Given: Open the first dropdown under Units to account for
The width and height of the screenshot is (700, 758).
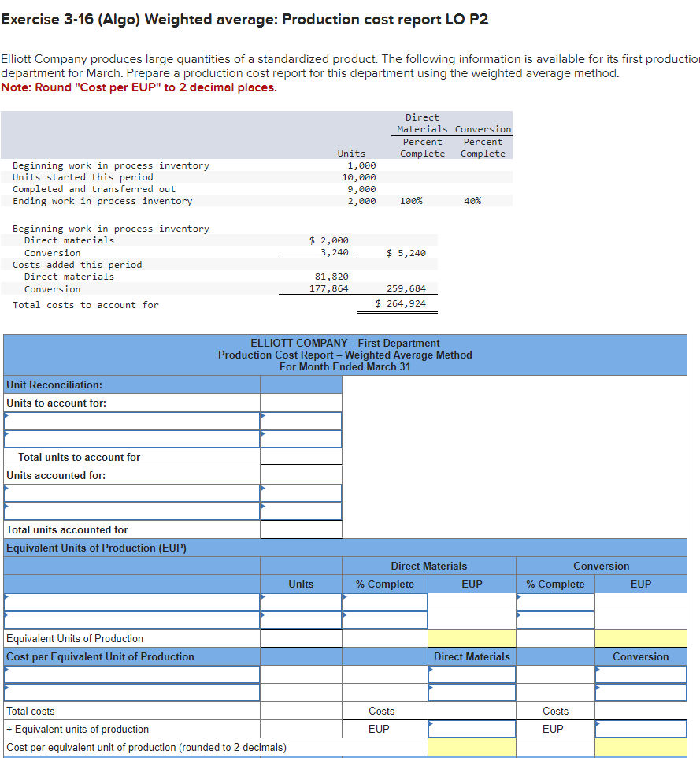Looking at the screenshot, I should [130, 421].
